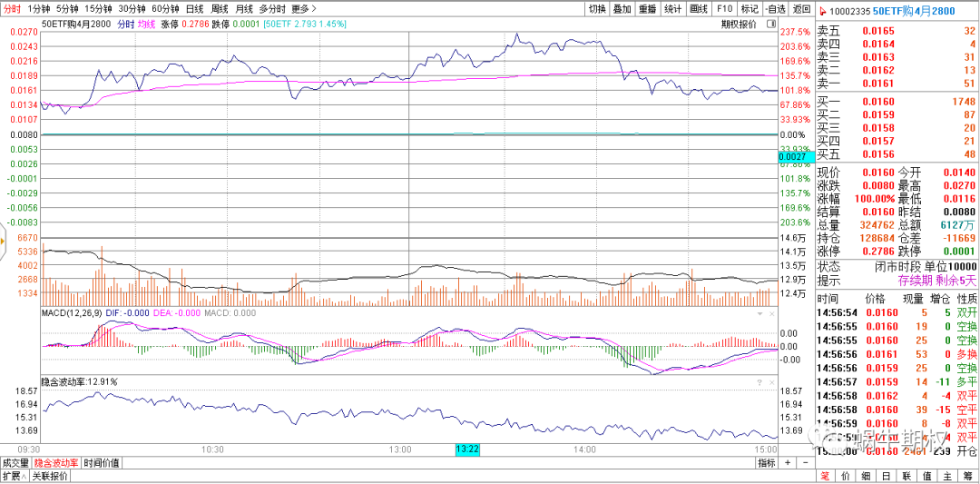Click 买一 price 0.0160
The height and width of the screenshot is (484, 980).
[x=878, y=102]
